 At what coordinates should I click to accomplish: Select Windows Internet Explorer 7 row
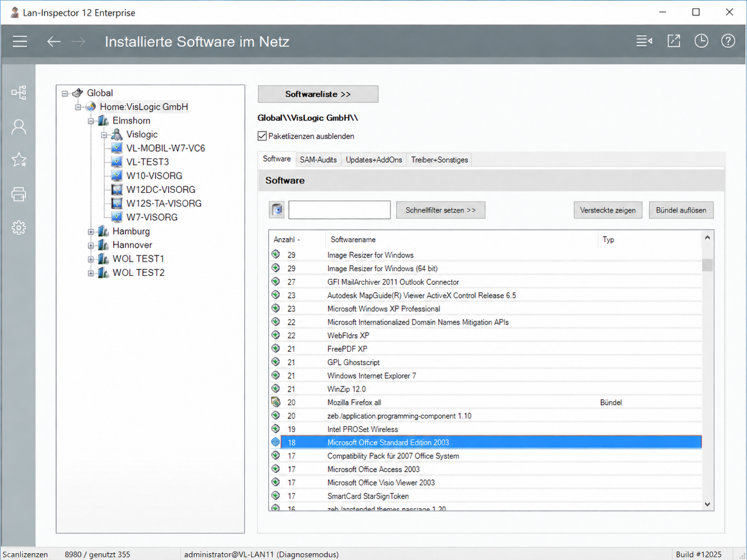[485, 375]
